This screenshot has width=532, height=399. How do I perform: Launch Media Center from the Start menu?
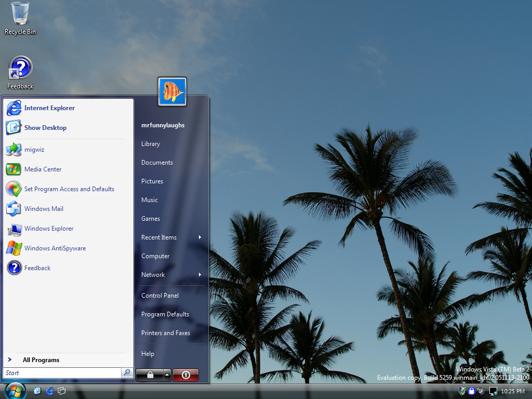click(x=43, y=169)
